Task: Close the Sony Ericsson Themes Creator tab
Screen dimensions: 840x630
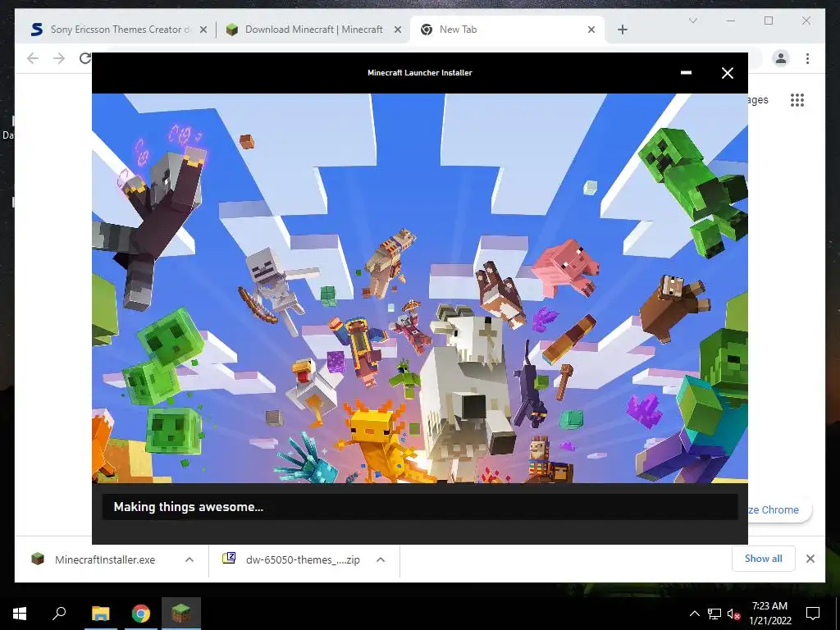Action: pos(203,30)
